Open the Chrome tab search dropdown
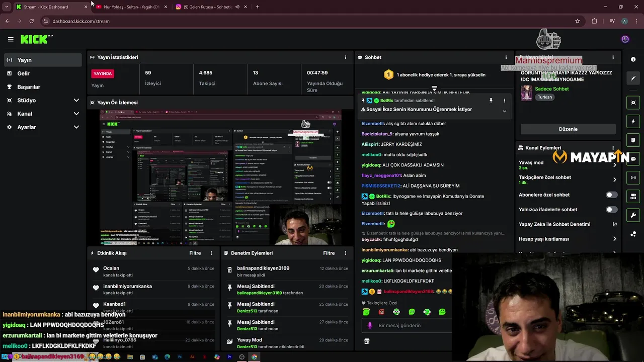This screenshot has height=362, width=644. (7, 7)
